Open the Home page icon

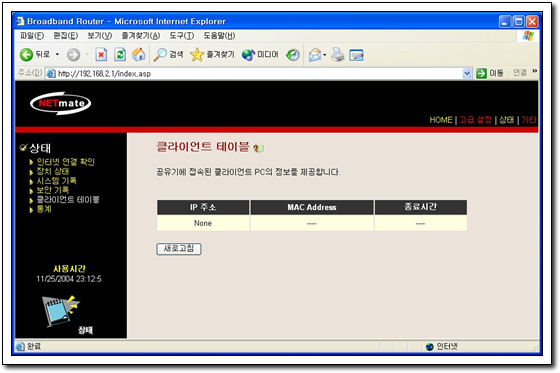(x=139, y=55)
